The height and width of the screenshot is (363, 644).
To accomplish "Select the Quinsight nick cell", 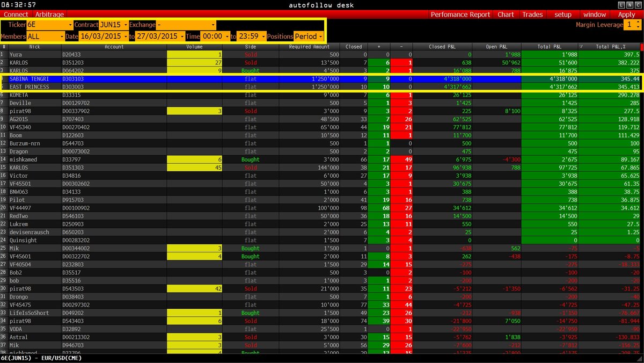I will coord(34,240).
